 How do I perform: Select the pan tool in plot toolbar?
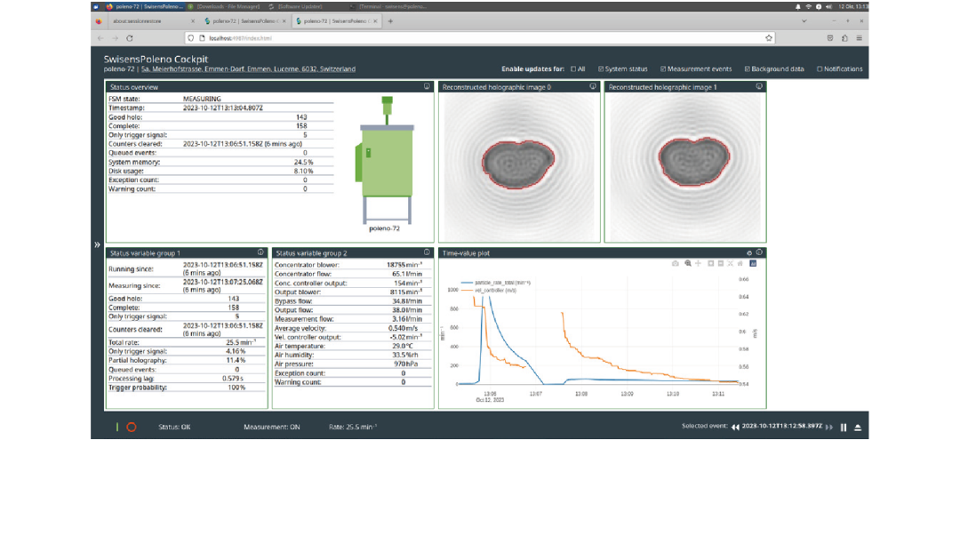click(x=698, y=263)
